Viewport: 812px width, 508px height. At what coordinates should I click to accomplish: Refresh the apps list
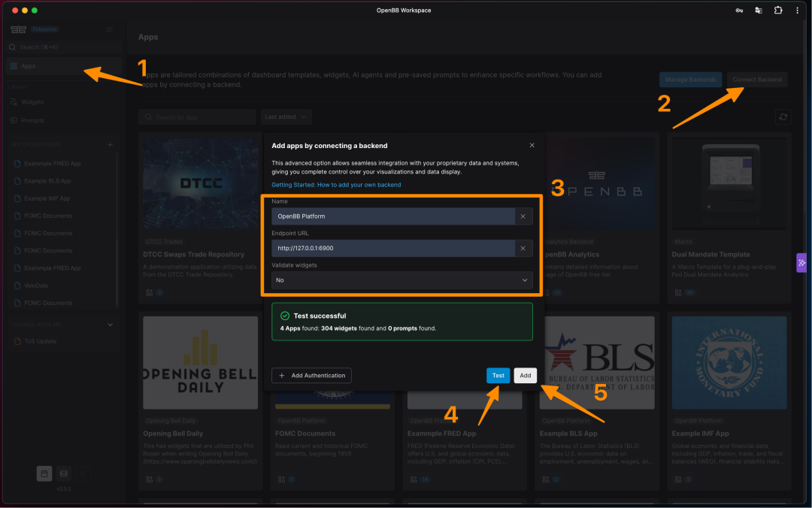click(x=783, y=117)
